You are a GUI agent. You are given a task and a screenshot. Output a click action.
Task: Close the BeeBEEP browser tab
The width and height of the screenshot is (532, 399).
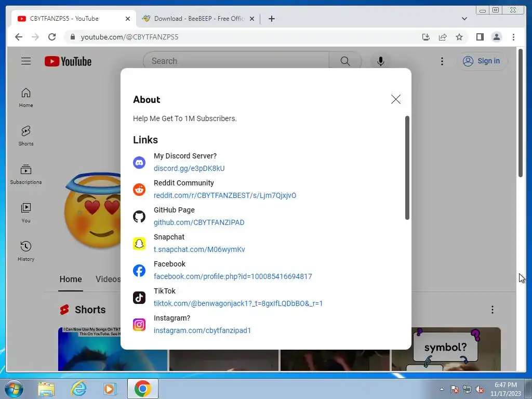click(x=252, y=19)
